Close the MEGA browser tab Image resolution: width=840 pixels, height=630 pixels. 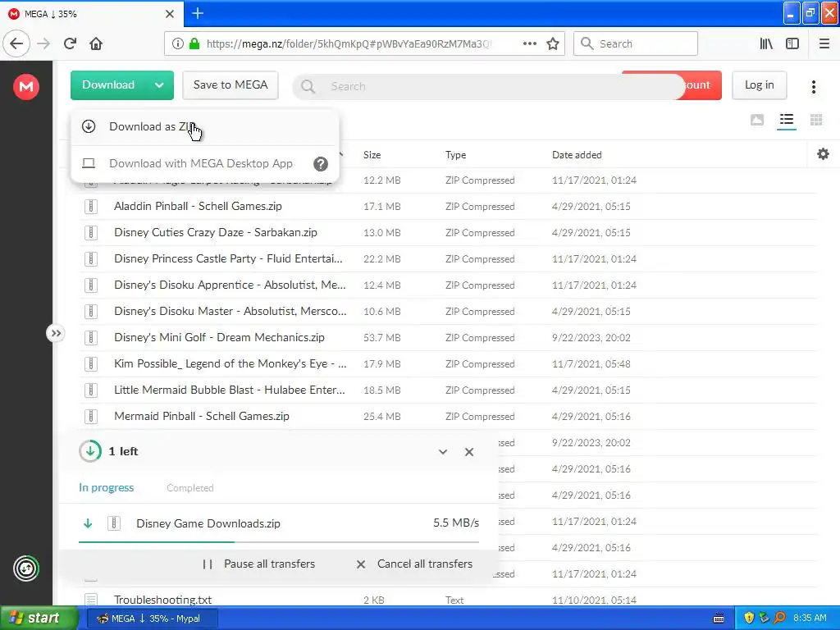point(170,14)
